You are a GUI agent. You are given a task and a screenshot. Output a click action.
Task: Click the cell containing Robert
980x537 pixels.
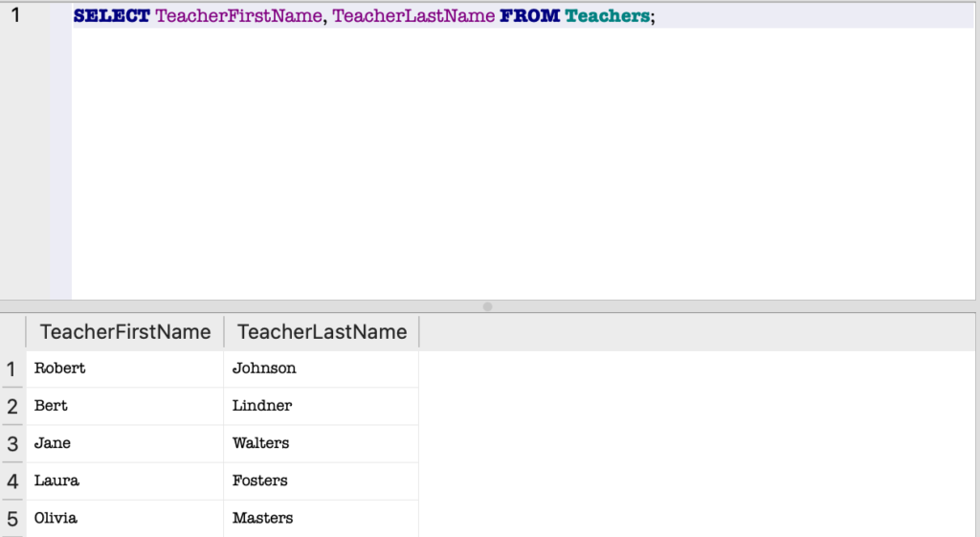[x=60, y=369]
